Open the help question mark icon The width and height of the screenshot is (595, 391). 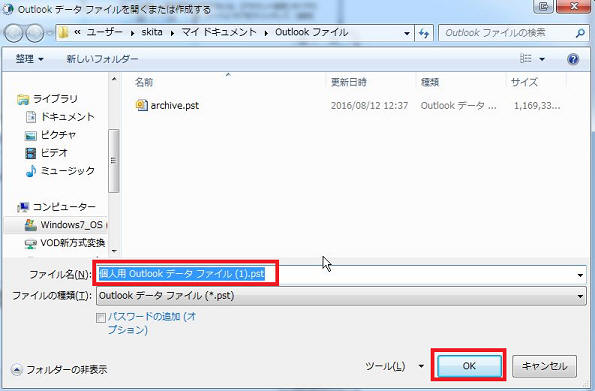click(x=573, y=59)
